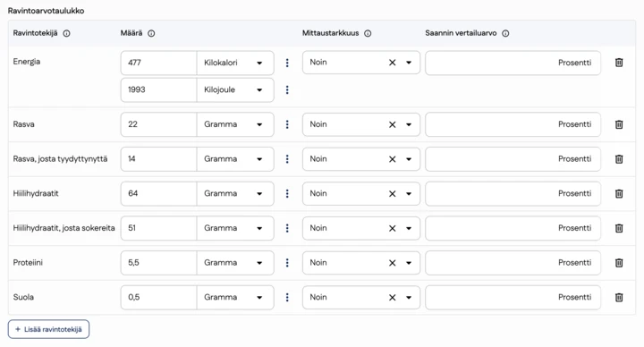Expand Mittaustarkkuus dropdown arrow in Energia row
This screenshot has height=347, width=644.
tap(409, 63)
